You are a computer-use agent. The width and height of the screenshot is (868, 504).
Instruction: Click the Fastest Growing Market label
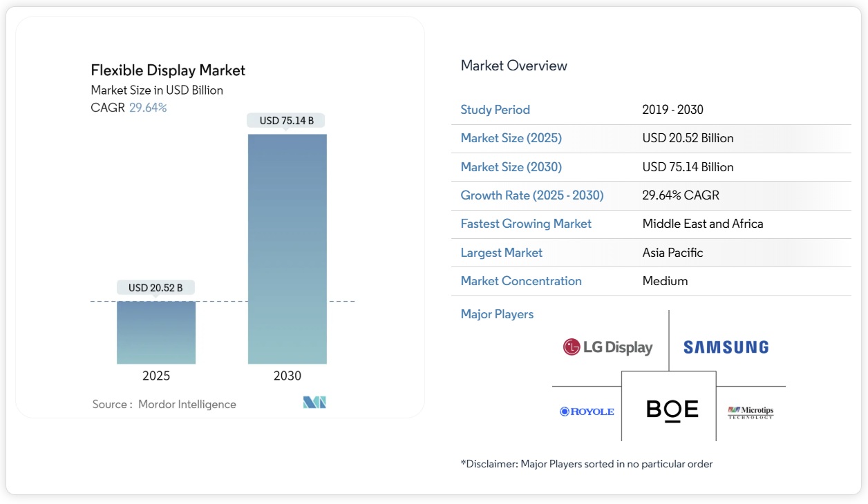(x=526, y=224)
